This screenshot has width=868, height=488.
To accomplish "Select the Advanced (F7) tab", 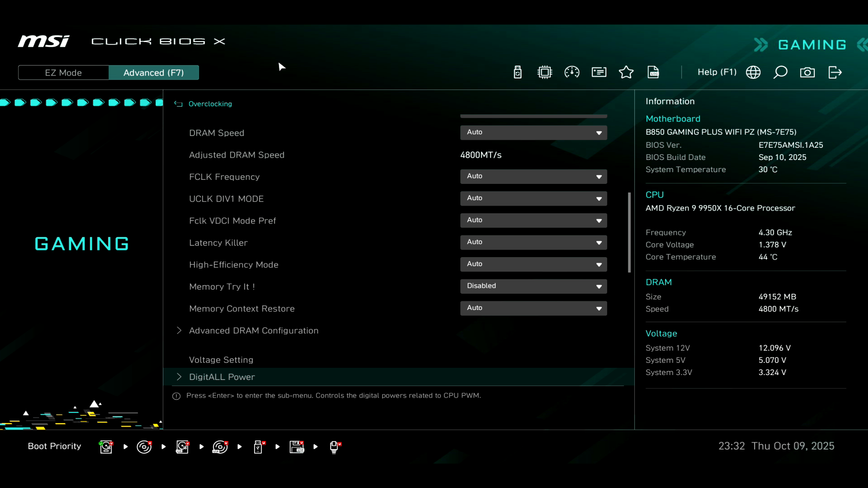I will coord(154,73).
